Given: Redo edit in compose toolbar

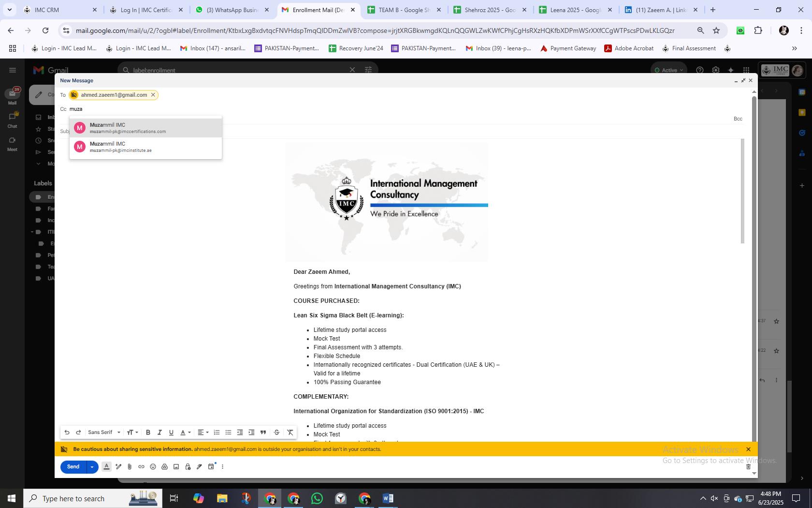Looking at the screenshot, I should point(78,433).
